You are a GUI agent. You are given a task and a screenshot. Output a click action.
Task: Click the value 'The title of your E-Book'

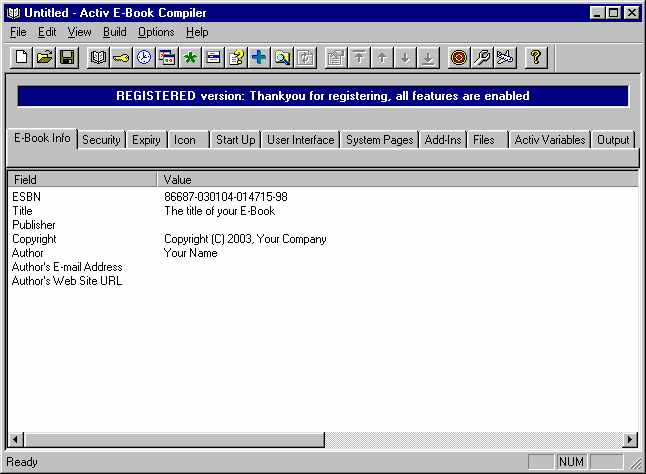click(220, 211)
